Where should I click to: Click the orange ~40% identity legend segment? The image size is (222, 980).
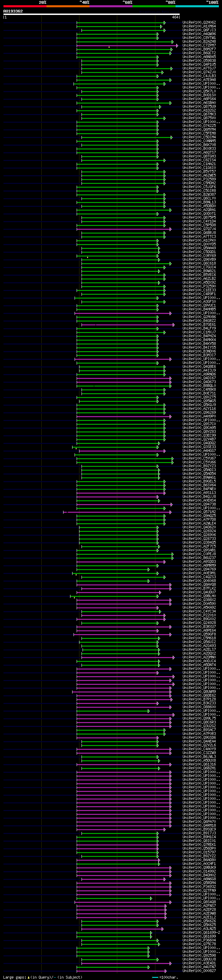(x=68, y=6)
